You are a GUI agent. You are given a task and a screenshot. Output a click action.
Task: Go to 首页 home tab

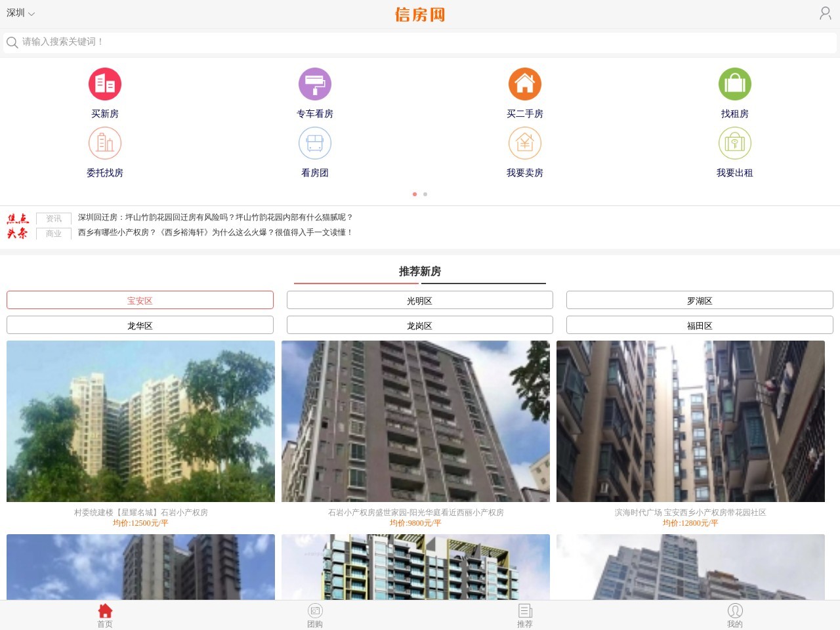(x=105, y=616)
